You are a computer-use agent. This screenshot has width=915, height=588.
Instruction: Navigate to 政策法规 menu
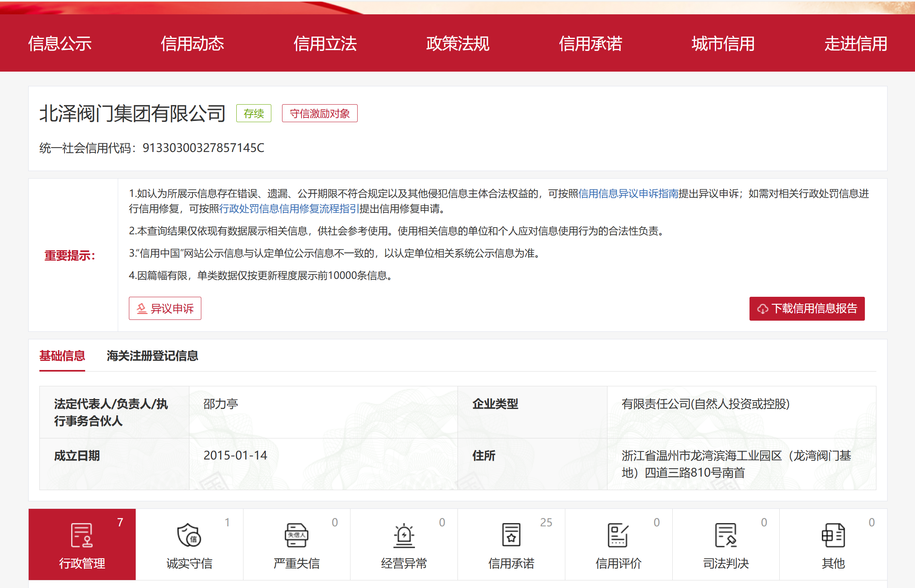coord(457,44)
